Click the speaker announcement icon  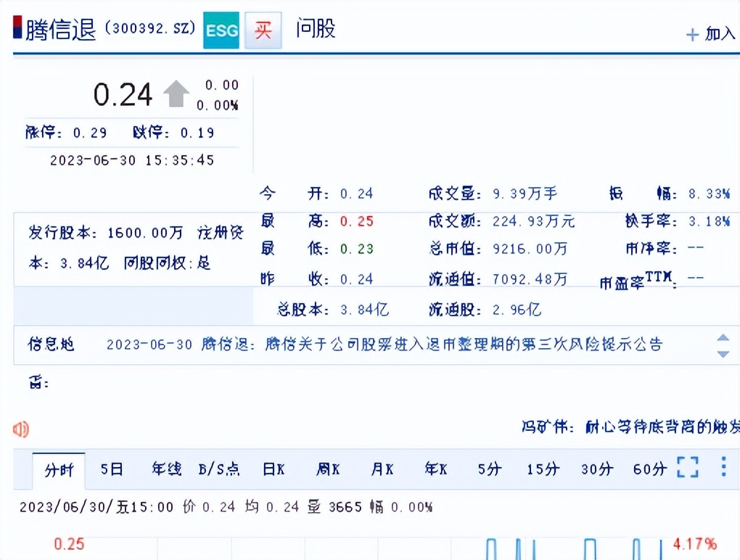[x=20, y=429]
